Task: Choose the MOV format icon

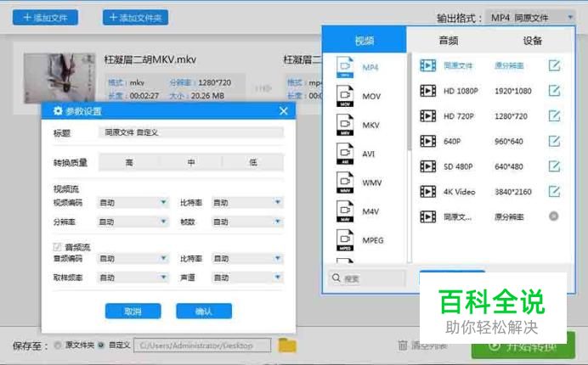Action: tap(345, 96)
